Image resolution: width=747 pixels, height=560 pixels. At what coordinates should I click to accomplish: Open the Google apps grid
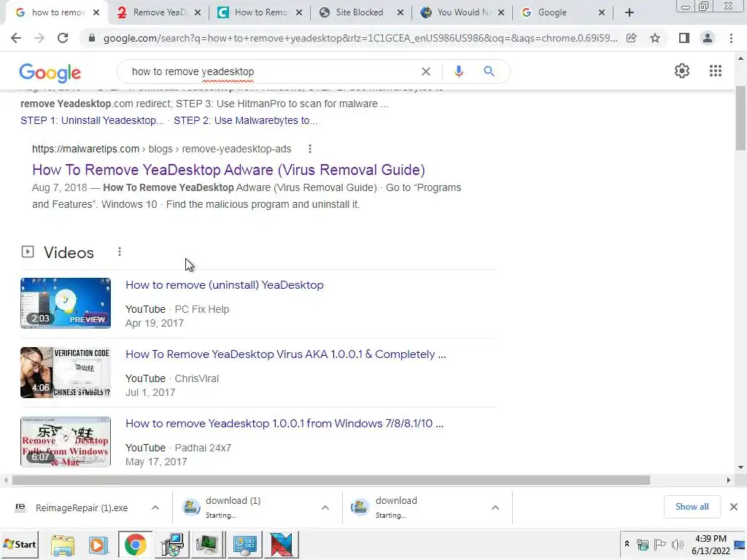715,71
